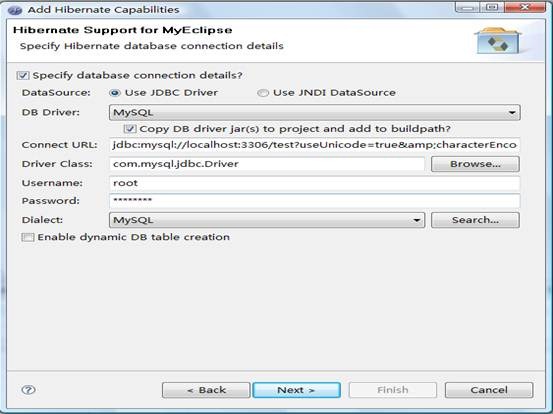Screen dimensions: 553x414
Task: Expand the Dialect combo box
Action: click(267, 220)
